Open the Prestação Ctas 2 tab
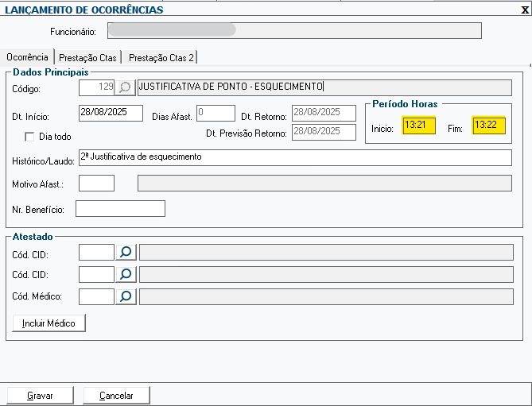The width and height of the screenshot is (532, 406). [161, 57]
